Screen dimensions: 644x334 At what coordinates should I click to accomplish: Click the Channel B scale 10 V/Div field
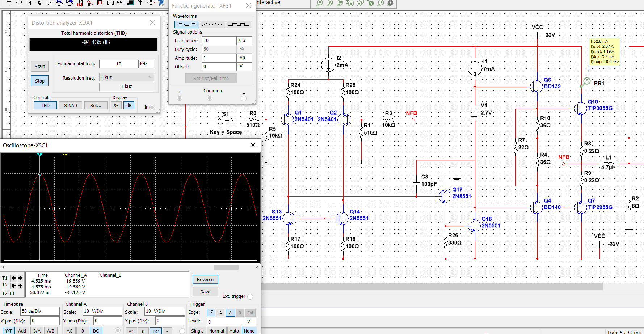(x=165, y=311)
